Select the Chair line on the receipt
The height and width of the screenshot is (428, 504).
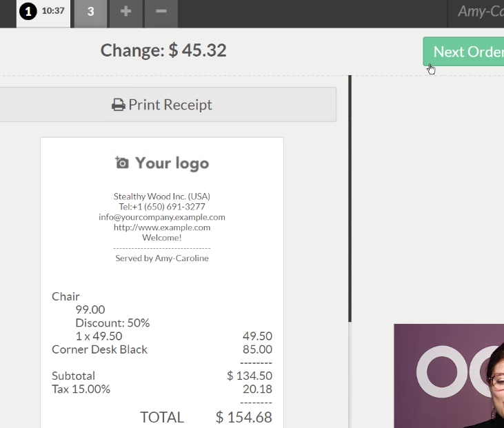65,296
